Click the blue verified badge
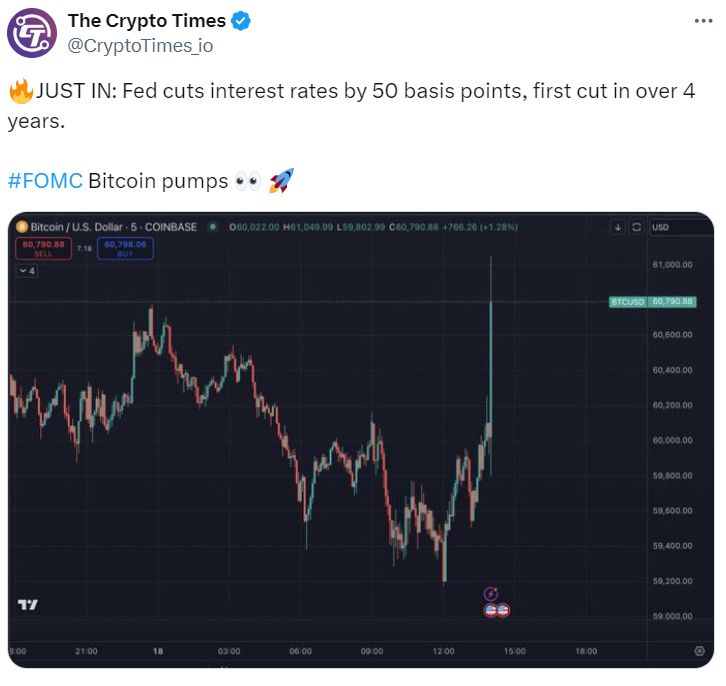The image size is (726, 686). coord(243,21)
